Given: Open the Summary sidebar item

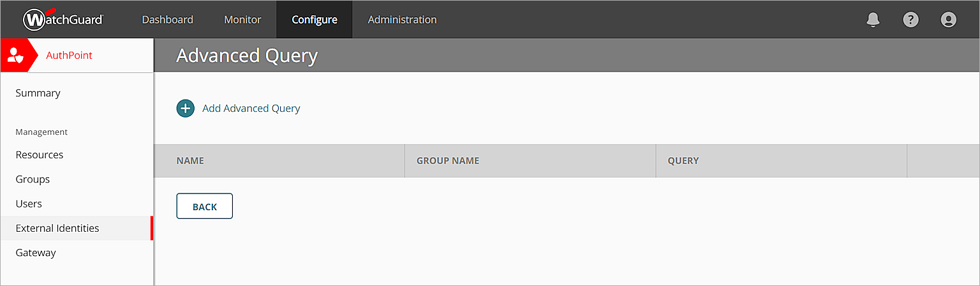Looking at the screenshot, I should click(x=38, y=93).
